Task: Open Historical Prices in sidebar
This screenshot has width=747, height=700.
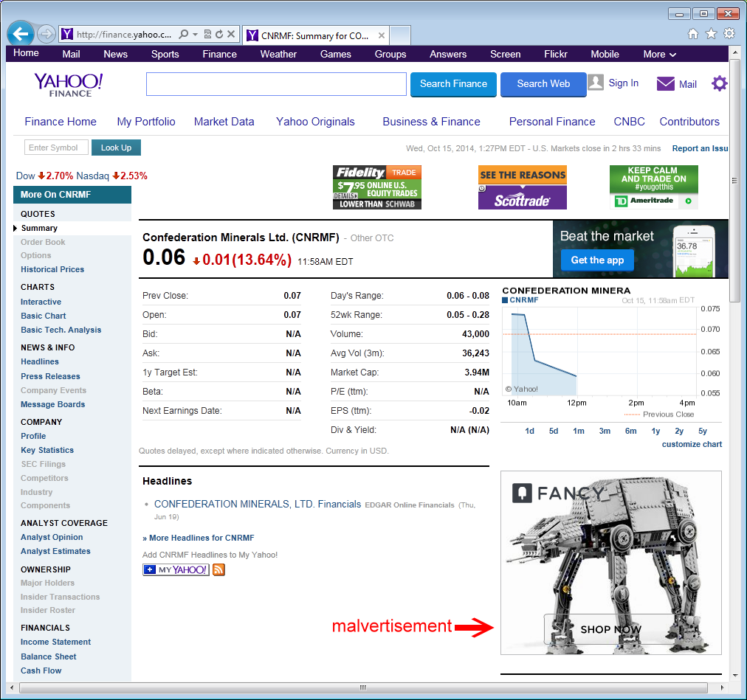Action: 52,269
